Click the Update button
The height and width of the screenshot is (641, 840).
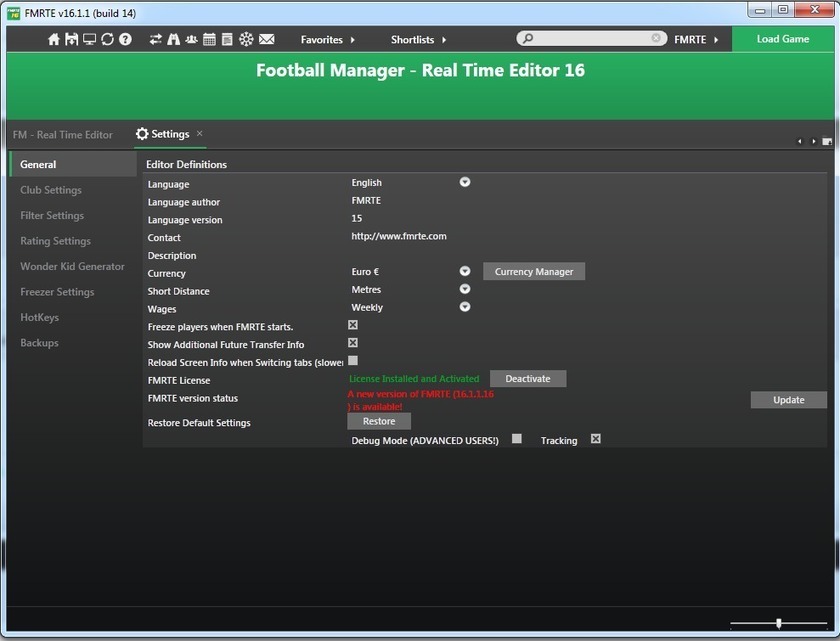click(789, 400)
